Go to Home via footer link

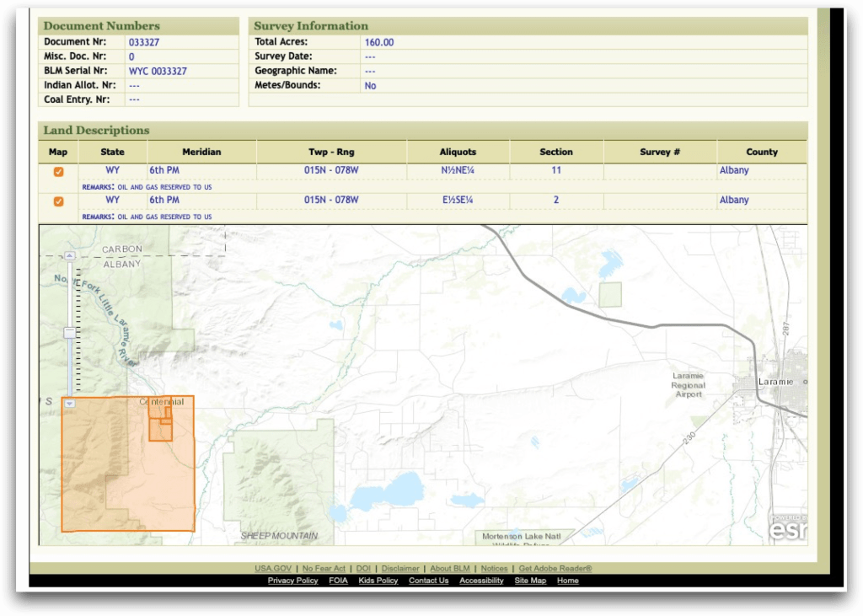click(x=567, y=581)
